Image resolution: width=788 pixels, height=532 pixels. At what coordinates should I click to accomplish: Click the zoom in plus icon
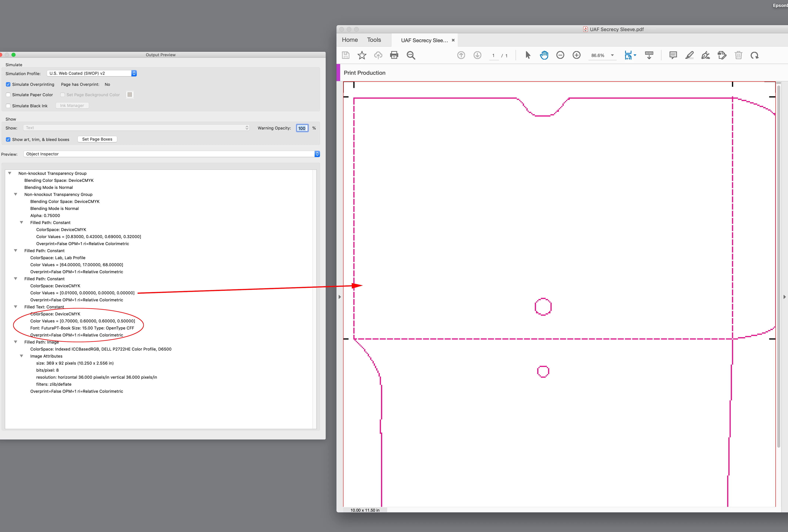point(576,55)
